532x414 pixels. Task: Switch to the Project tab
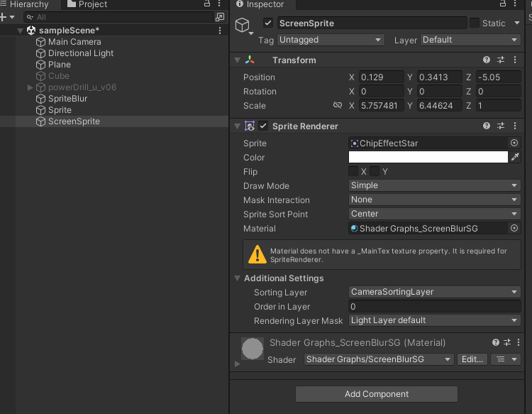tap(87, 4)
